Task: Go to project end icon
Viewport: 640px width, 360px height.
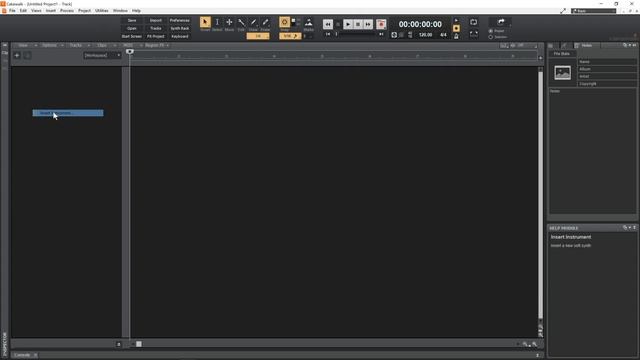Action: pyautogui.click(x=381, y=34)
